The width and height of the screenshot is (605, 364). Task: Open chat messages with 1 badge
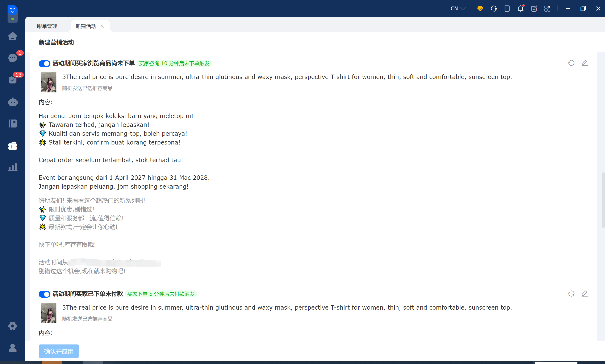(x=13, y=58)
